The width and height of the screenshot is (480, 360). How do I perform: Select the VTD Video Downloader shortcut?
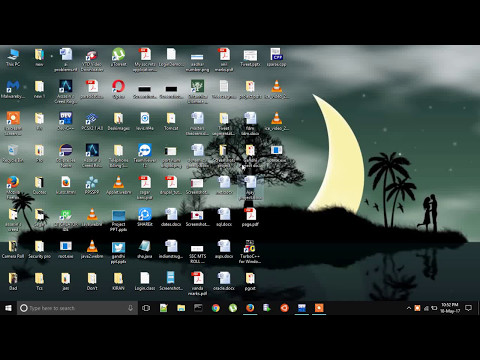(92, 60)
